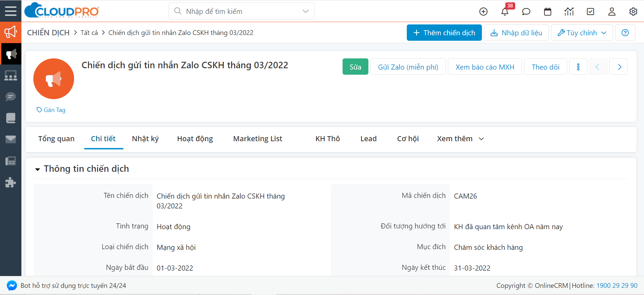
Task: Click the green Sửa button
Action: [355, 67]
